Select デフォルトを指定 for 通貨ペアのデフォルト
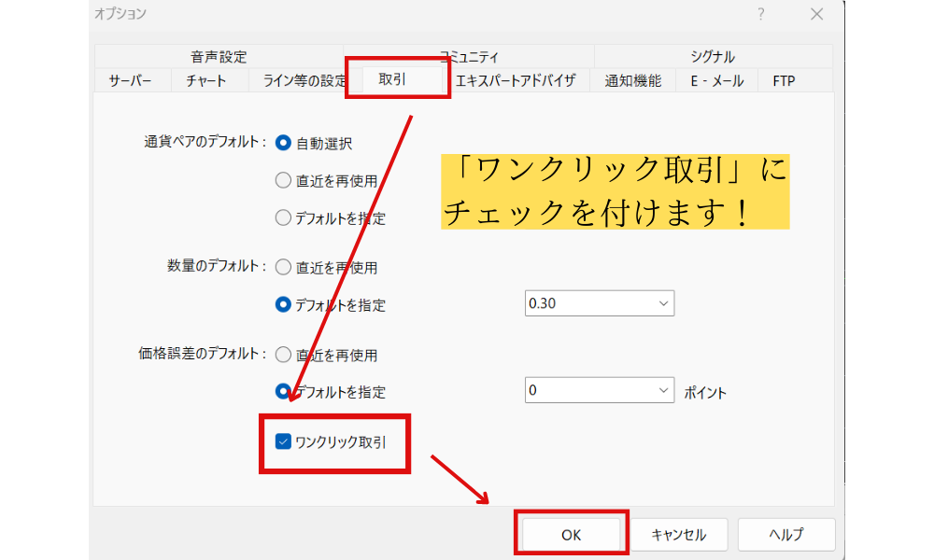 284,218
